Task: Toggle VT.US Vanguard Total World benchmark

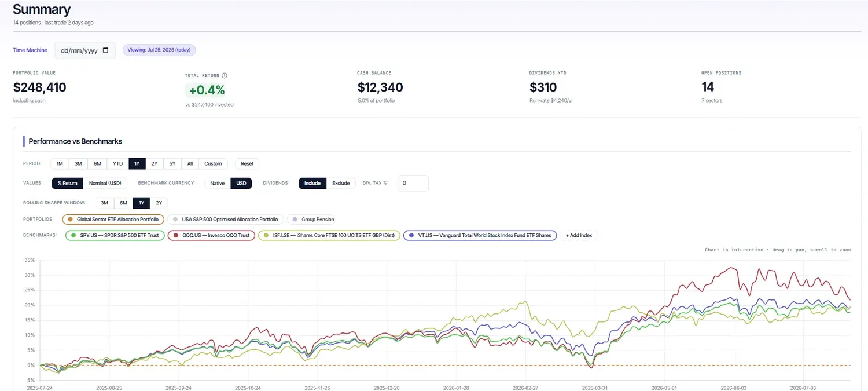Action: coord(480,236)
